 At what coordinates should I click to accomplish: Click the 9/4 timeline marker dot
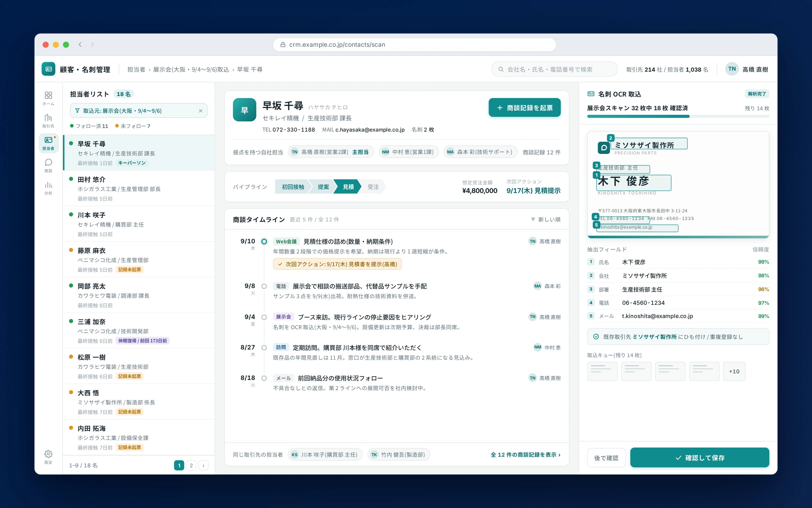[x=264, y=317]
